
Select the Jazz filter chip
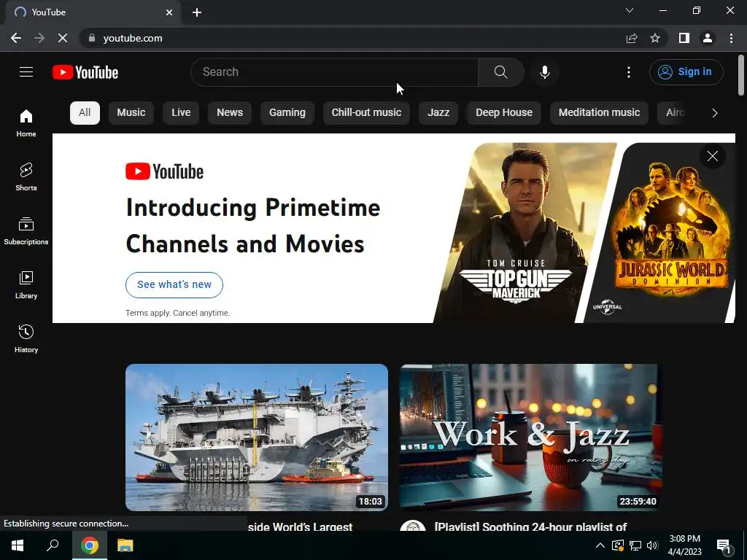438,113
